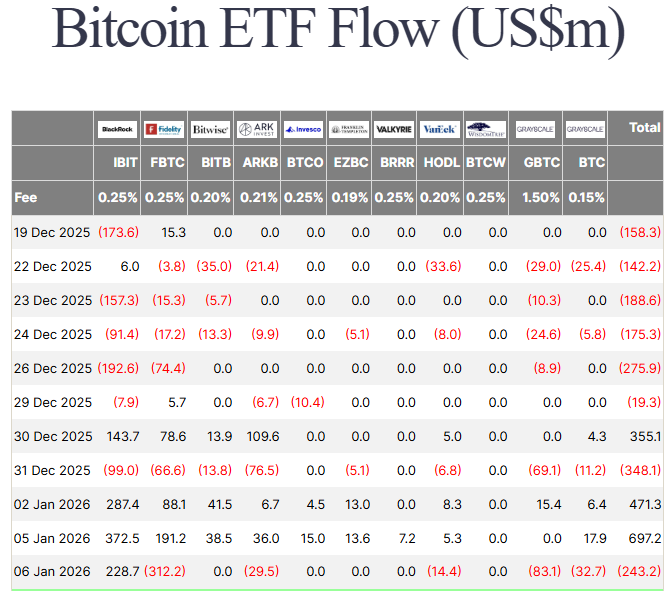Viewport: 670px width, 591px height.
Task: Click the Bitcoin ETF Flow title
Action: pos(338,30)
